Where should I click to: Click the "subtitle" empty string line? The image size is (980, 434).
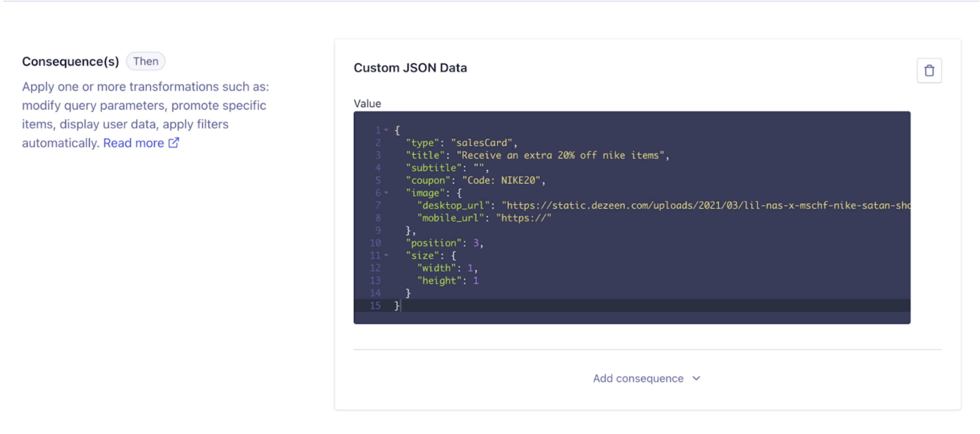pyautogui.click(x=447, y=168)
